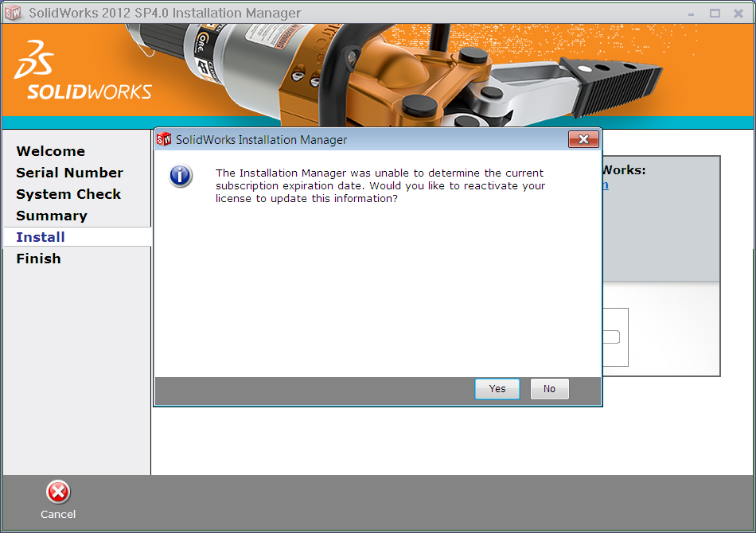Click the SW icon in main window title

(x=13, y=13)
